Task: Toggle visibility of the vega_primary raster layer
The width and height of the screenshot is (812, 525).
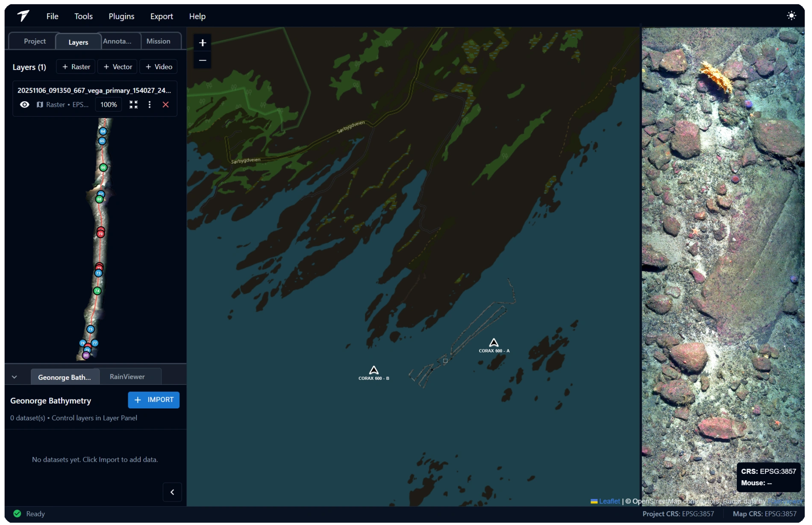Action: click(25, 105)
